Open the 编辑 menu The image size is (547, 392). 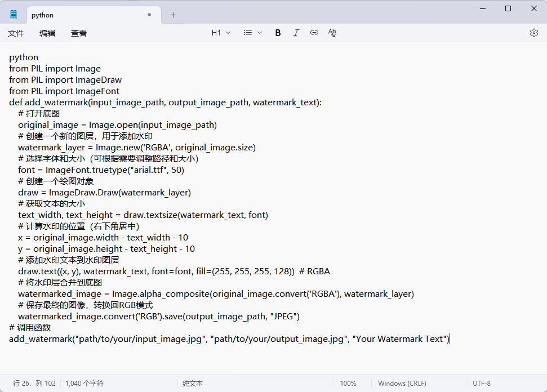point(47,33)
